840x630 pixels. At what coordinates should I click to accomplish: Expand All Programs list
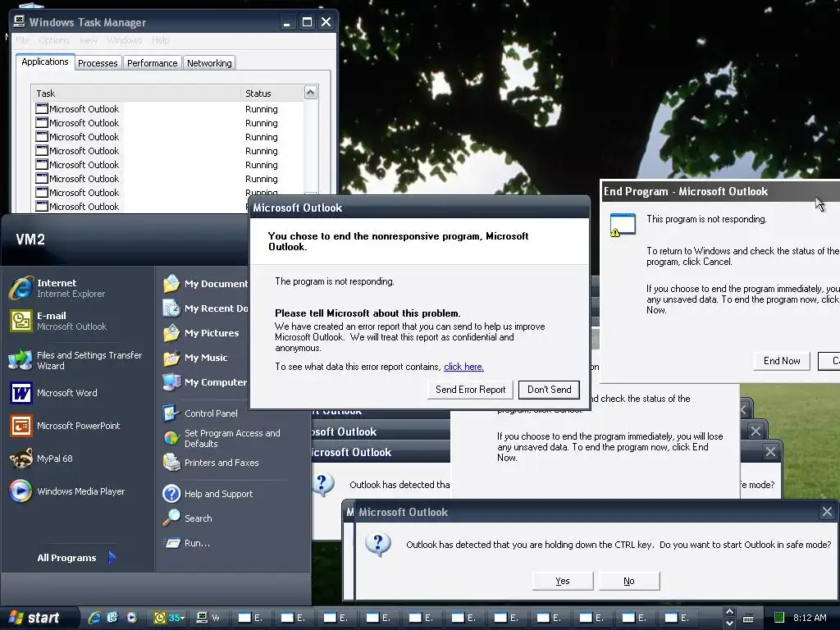tap(76, 558)
